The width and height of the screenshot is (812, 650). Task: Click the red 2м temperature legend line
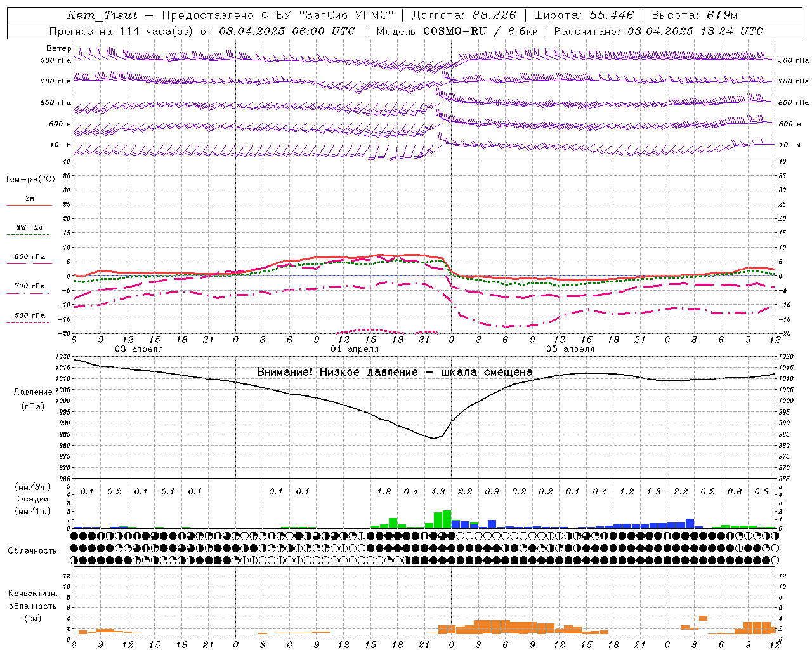click(x=30, y=205)
